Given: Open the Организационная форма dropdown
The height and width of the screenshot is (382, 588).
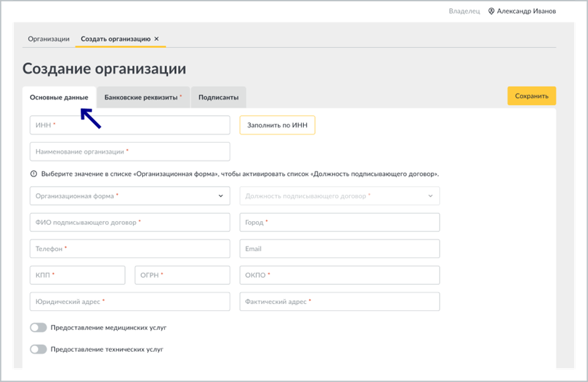Looking at the screenshot, I should (x=130, y=196).
